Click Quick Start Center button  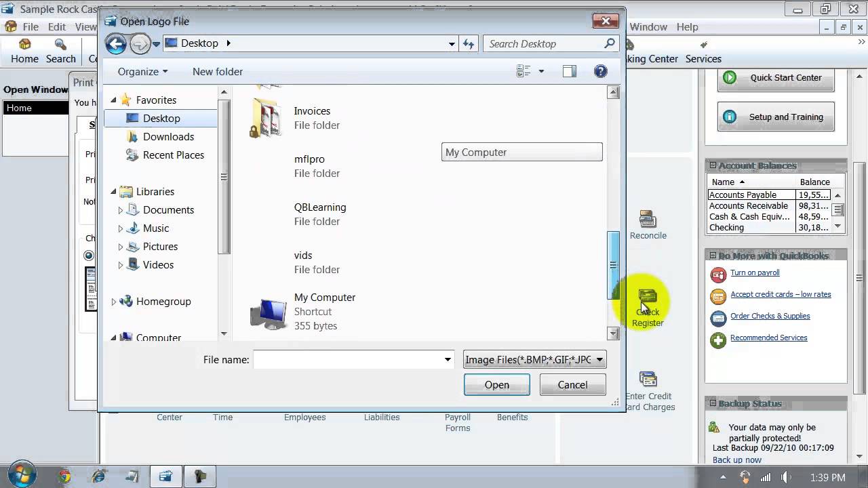tap(776, 78)
